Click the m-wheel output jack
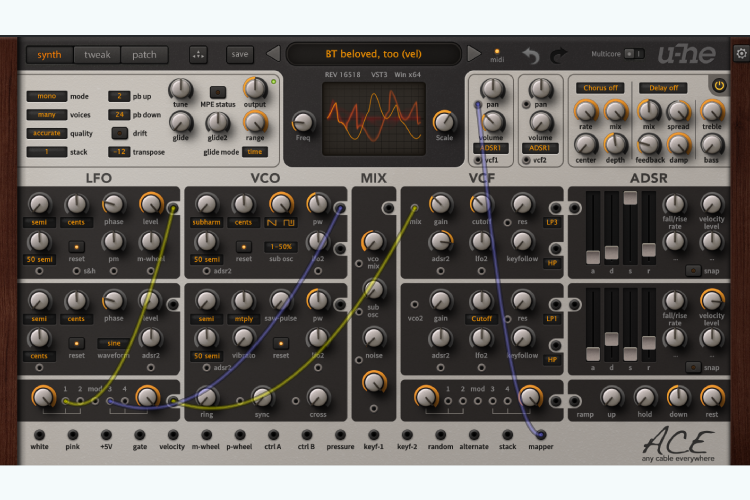This screenshot has width=750, height=500. tap(206, 434)
